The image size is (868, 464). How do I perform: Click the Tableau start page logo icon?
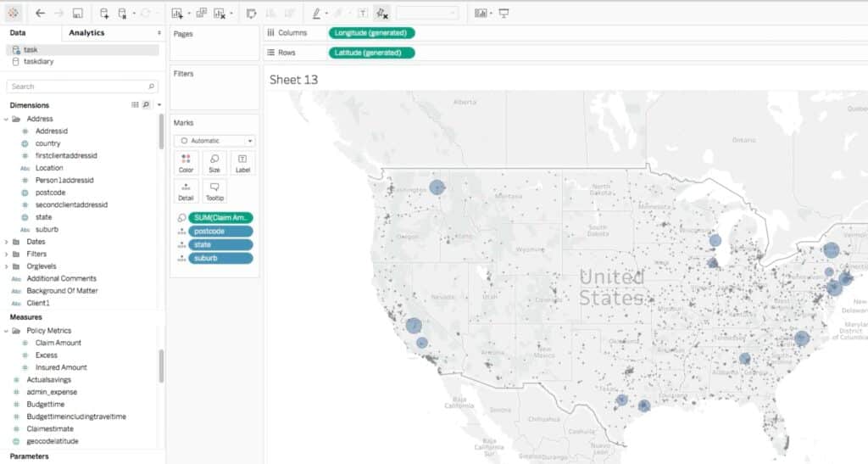coord(13,14)
